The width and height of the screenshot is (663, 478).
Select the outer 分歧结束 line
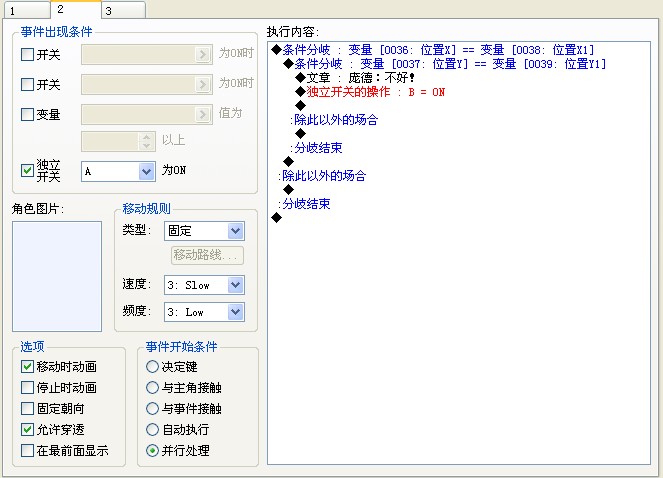click(304, 204)
